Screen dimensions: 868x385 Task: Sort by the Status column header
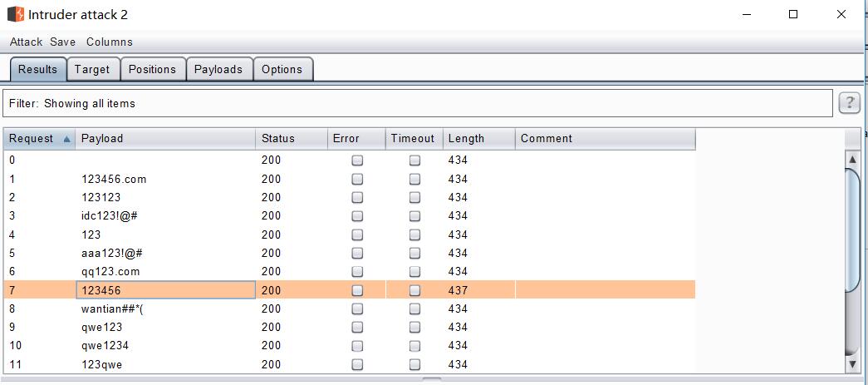[x=292, y=139]
